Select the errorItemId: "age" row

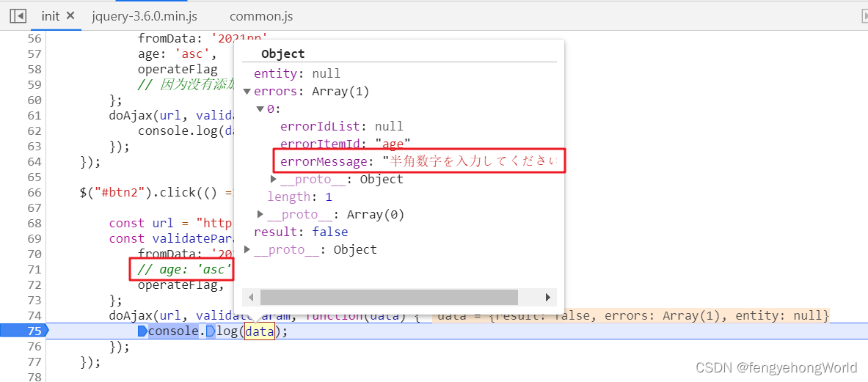(x=345, y=144)
